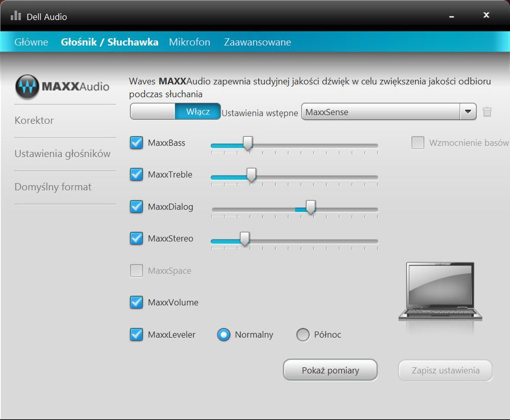The height and width of the screenshot is (420, 510).
Task: Select the Północ radio button
Action: (303, 335)
